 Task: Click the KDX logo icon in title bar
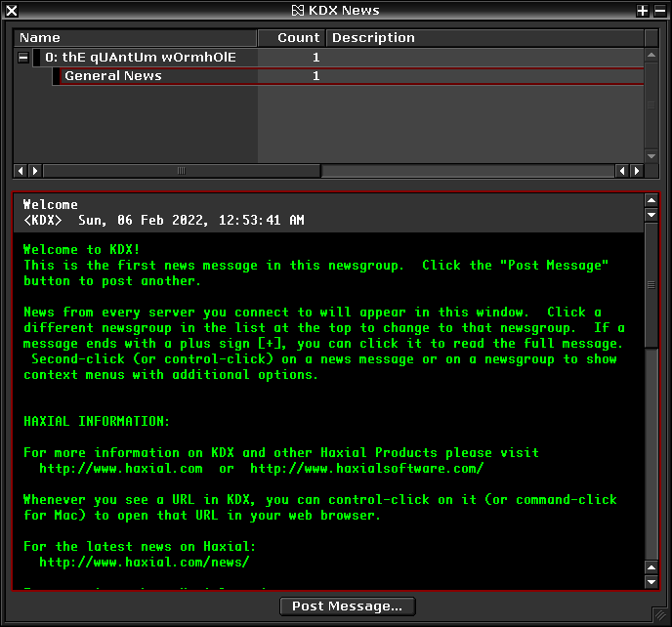click(x=298, y=11)
